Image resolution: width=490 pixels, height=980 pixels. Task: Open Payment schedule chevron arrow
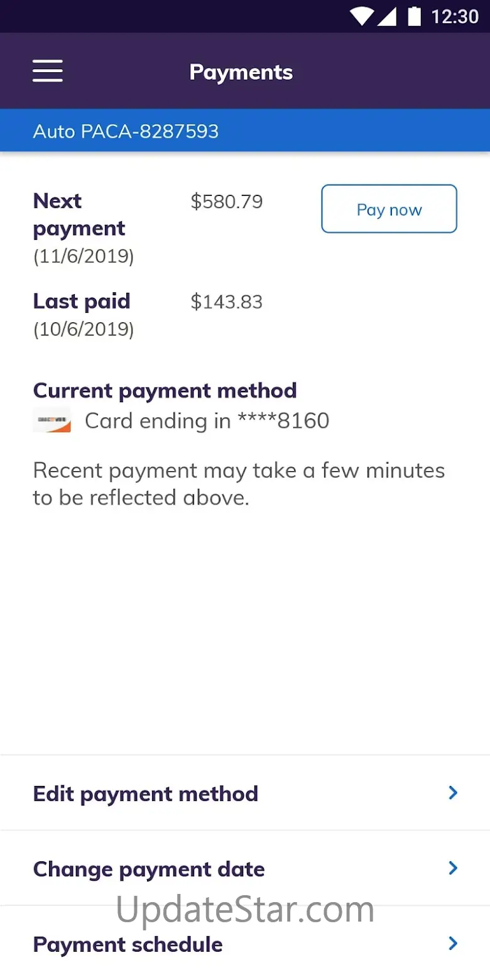coord(453,944)
